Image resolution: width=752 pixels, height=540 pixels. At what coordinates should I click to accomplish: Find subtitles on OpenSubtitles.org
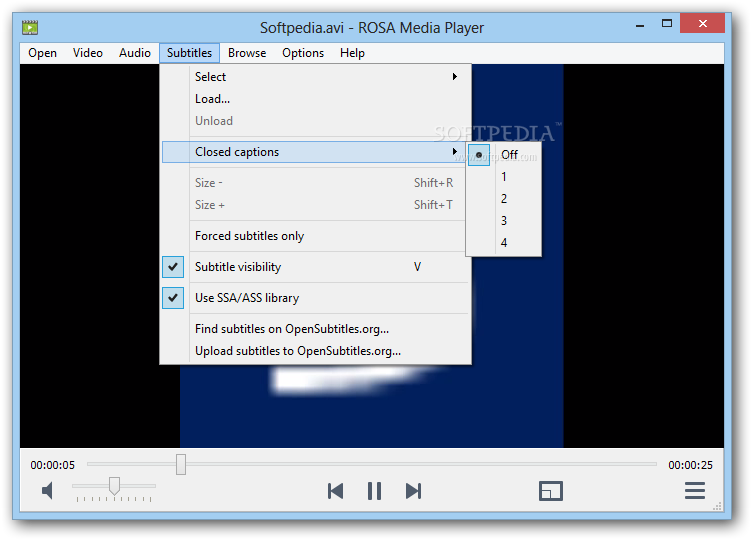315,329
